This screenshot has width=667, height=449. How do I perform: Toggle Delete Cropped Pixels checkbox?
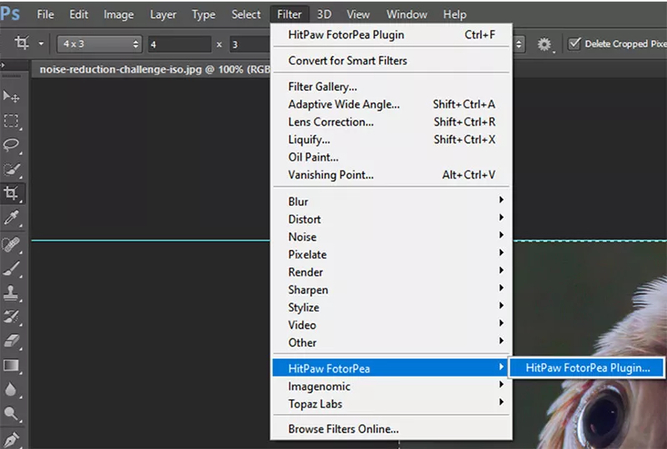point(574,44)
